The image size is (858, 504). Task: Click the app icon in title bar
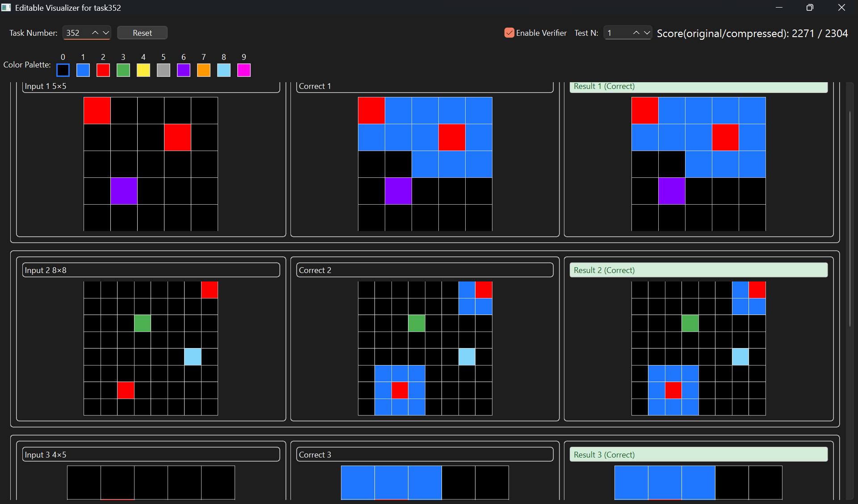point(6,8)
